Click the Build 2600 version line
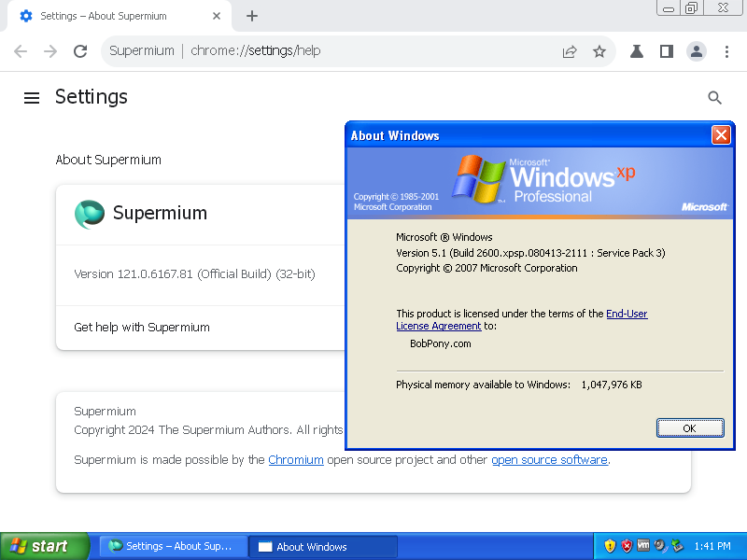This screenshot has width=747, height=560. (x=530, y=253)
